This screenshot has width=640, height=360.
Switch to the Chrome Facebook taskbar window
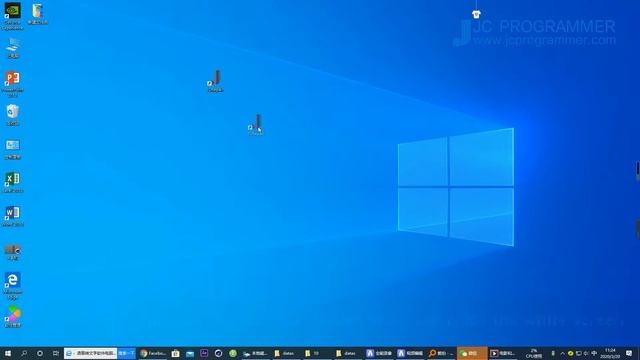click(x=153, y=353)
